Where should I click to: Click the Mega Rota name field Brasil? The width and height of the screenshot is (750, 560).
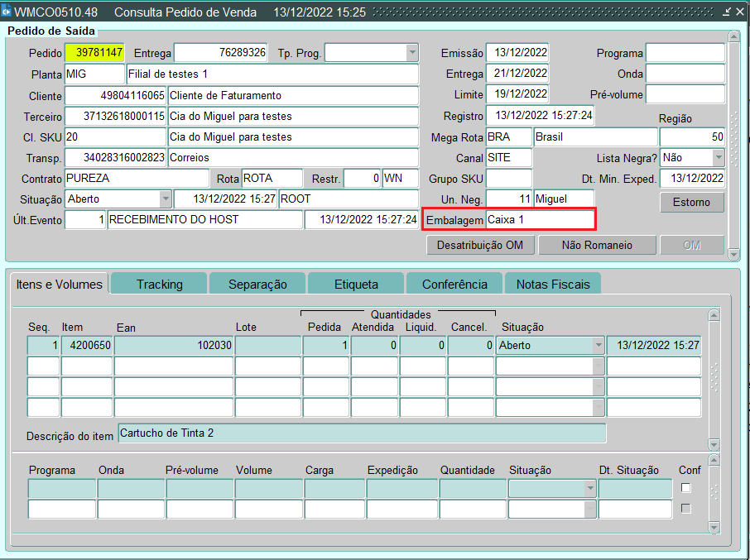pyautogui.click(x=595, y=137)
